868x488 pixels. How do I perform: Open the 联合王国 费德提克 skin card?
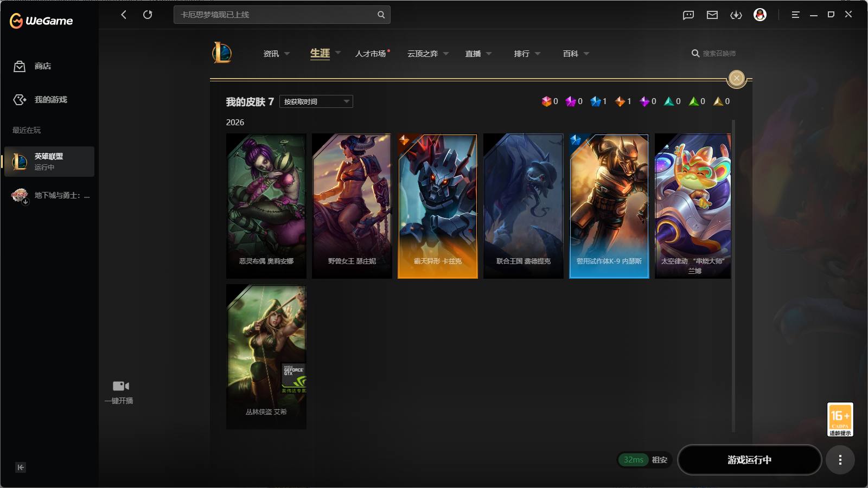(524, 206)
